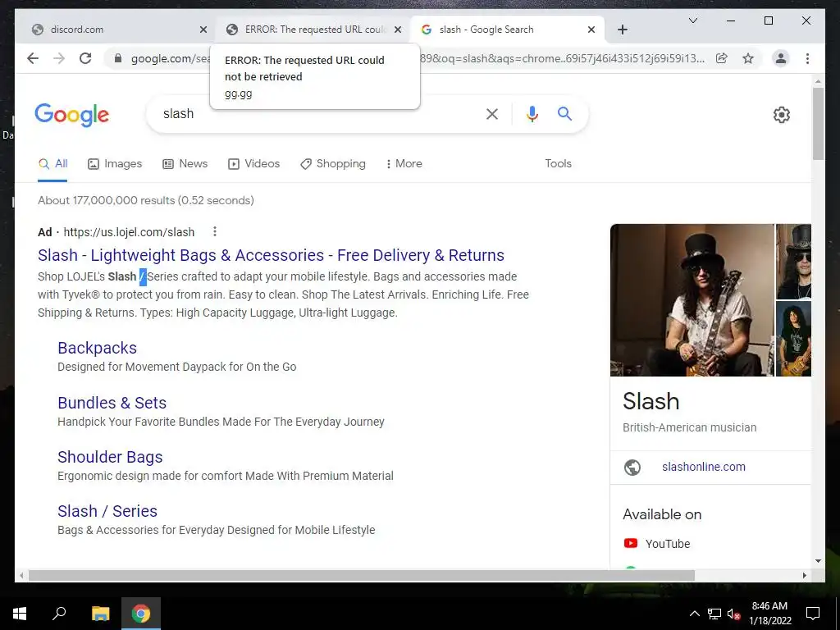Click the scroll right arrow
Viewport: 840px width, 630px height.
pyautogui.click(x=804, y=575)
